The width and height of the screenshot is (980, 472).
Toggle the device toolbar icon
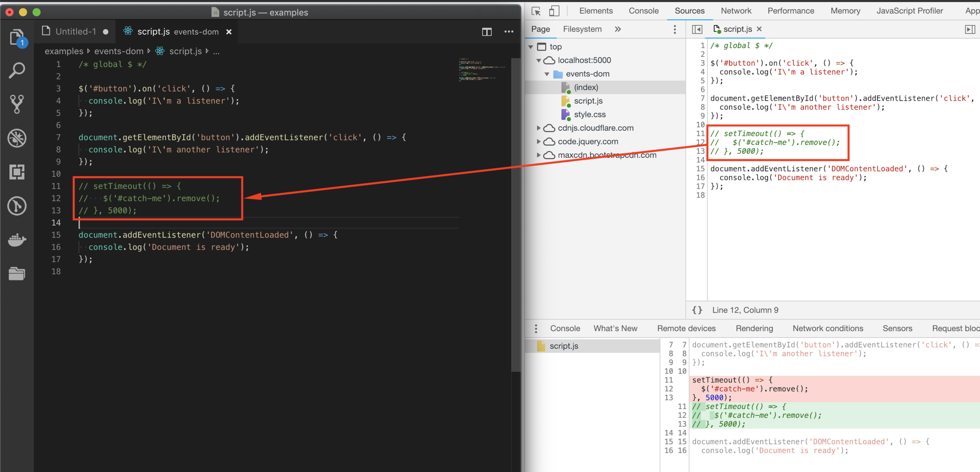[x=554, y=11]
